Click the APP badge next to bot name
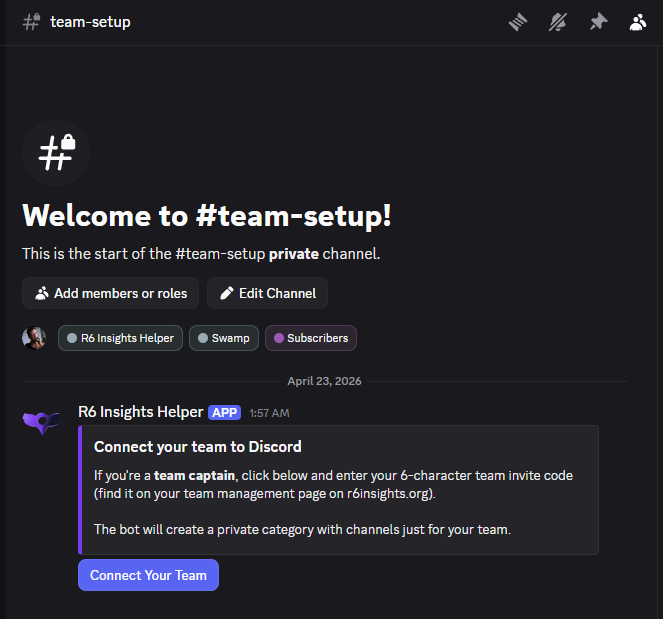663x619 pixels. [x=224, y=413]
